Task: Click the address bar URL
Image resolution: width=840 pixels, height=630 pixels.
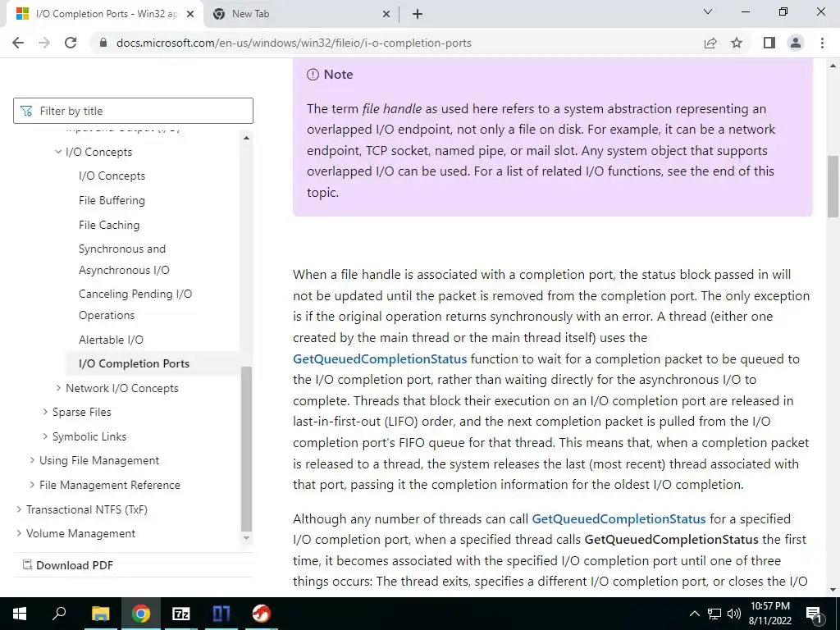Action: (294, 43)
